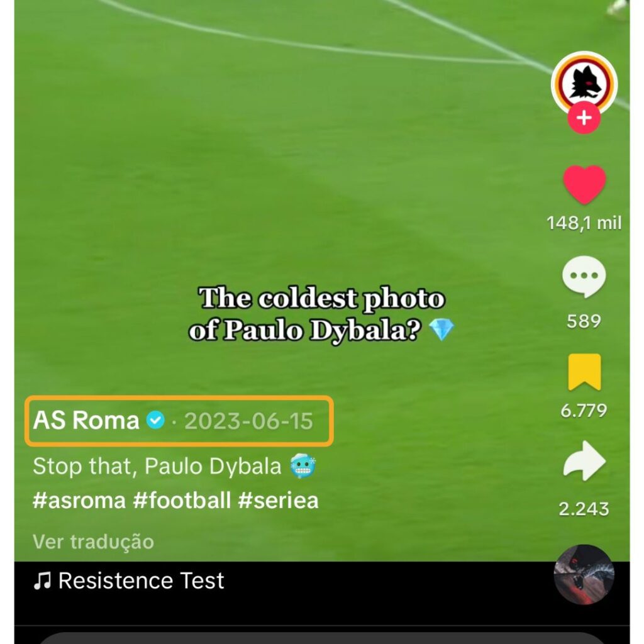
Task: Share the video using the arrow icon
Action: 584,461
